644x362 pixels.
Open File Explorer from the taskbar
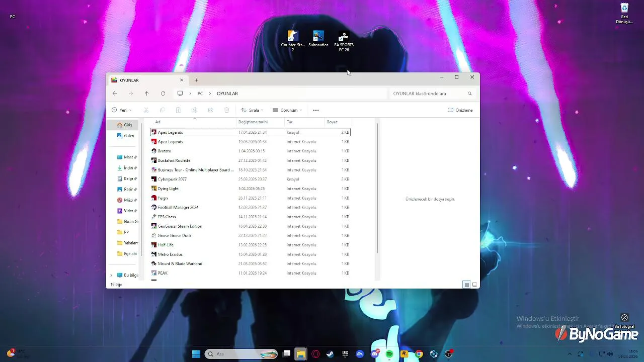pos(301,354)
